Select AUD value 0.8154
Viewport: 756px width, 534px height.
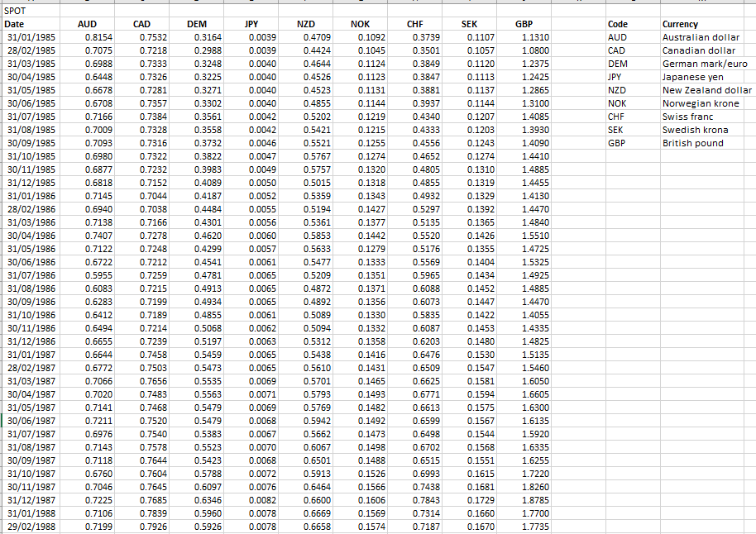[88, 37]
